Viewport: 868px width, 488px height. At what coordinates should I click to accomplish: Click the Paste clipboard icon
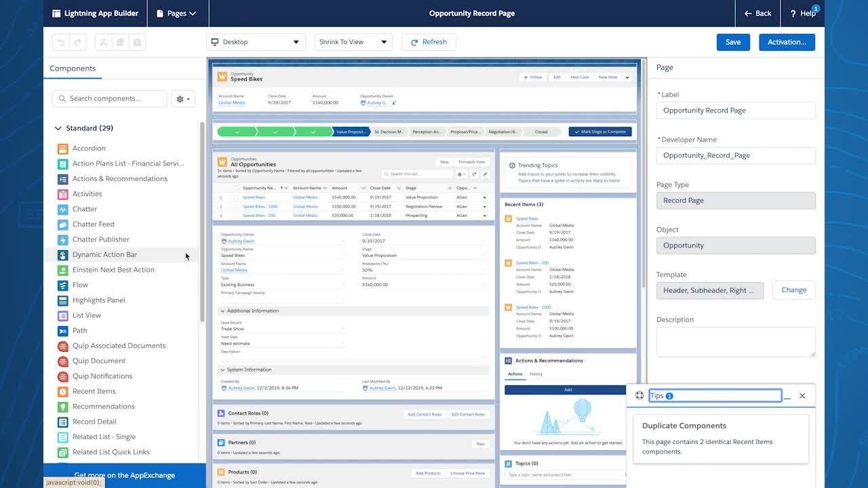(x=137, y=42)
